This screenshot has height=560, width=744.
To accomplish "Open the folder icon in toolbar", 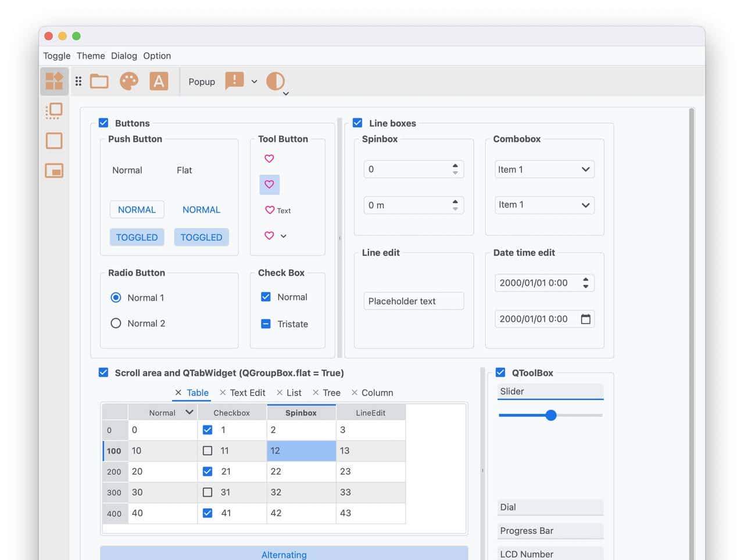I will click(x=99, y=81).
